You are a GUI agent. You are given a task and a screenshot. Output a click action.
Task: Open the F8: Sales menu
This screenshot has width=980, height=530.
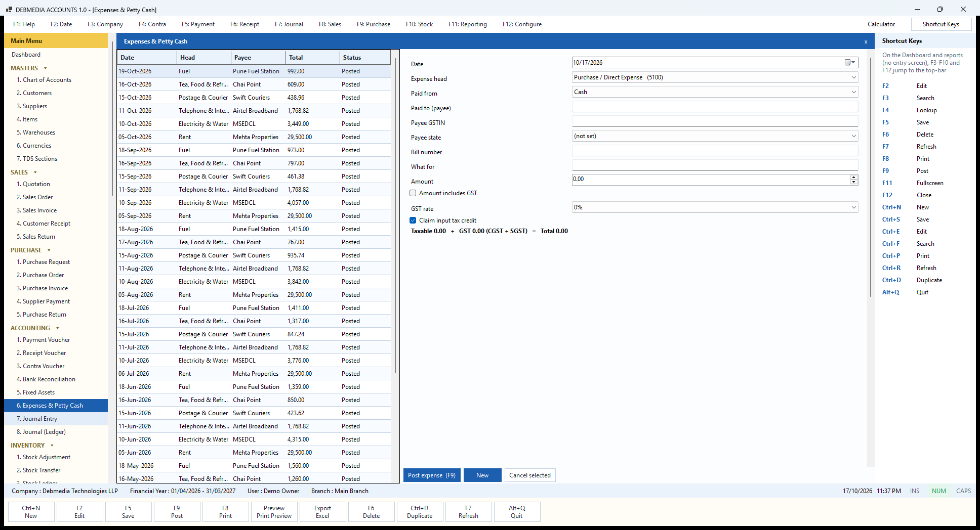tap(330, 24)
